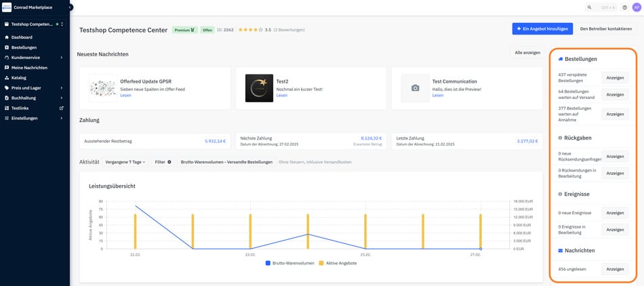Click the search field at the top
This screenshot has width=644, height=286.
click(x=601, y=7)
